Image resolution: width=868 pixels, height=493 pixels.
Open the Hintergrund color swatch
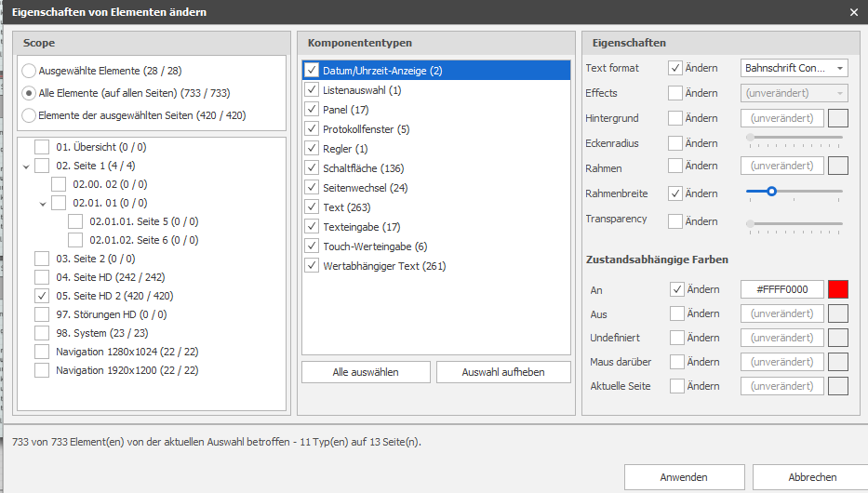838,118
